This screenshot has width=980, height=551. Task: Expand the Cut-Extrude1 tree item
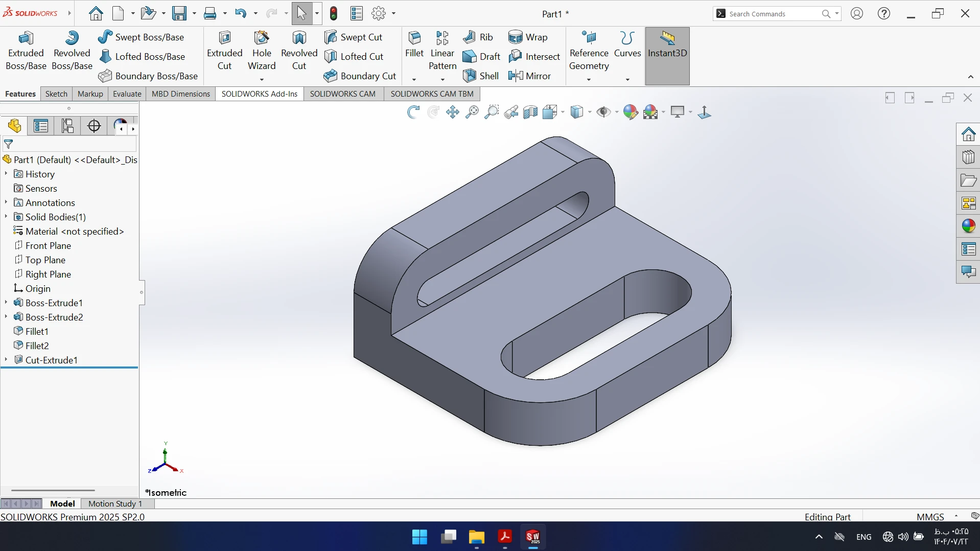[x=6, y=360]
